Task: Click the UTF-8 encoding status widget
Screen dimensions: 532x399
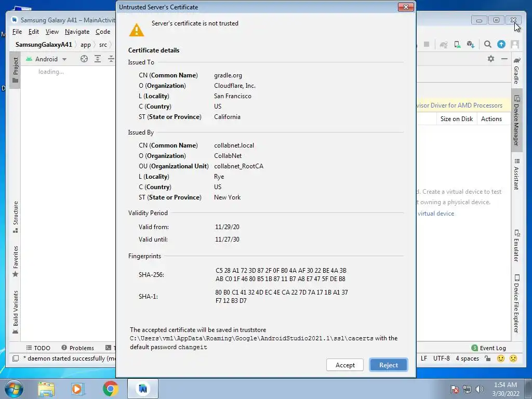Action: tap(441, 358)
